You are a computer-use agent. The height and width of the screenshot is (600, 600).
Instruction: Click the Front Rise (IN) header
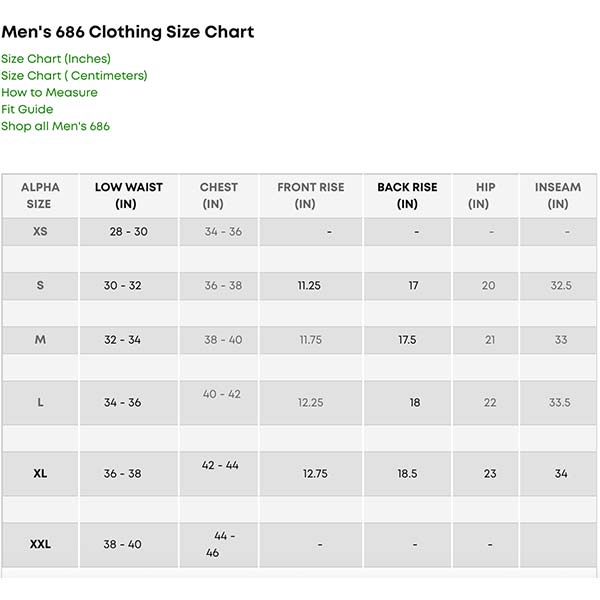pos(310,195)
